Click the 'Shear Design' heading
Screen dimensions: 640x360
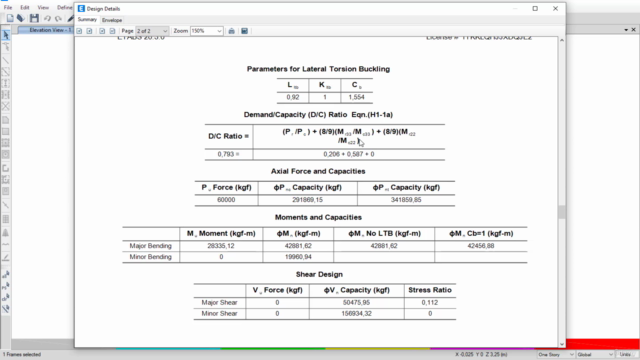pyautogui.click(x=319, y=274)
